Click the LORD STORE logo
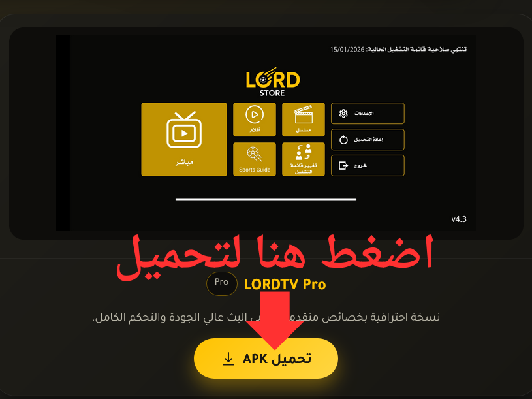 pos(272,82)
